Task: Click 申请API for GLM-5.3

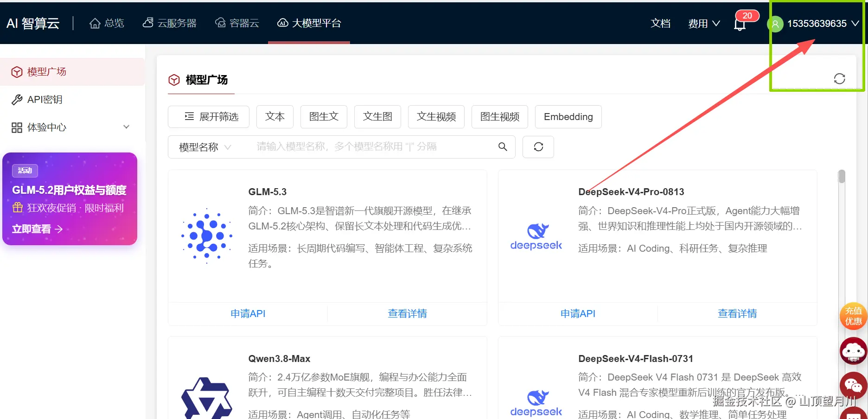Action: (248, 314)
